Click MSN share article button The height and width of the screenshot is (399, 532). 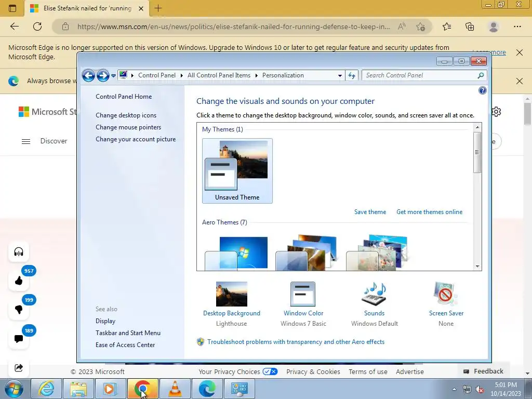[x=19, y=367]
